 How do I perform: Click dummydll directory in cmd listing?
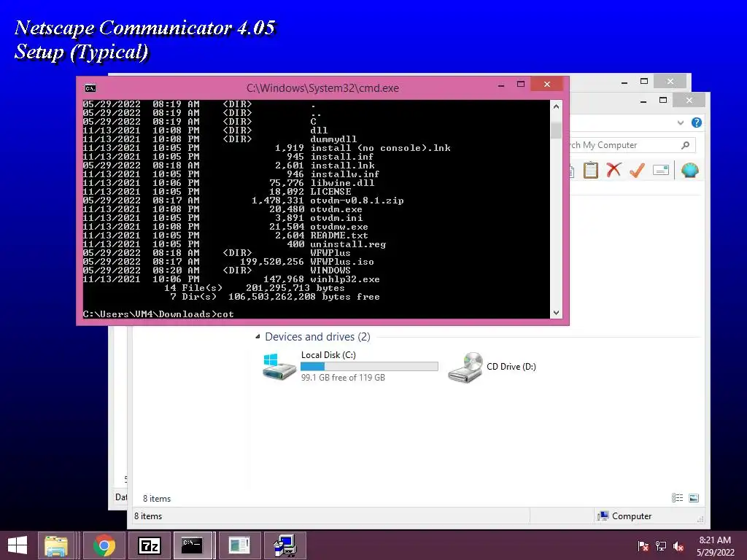tap(333, 139)
